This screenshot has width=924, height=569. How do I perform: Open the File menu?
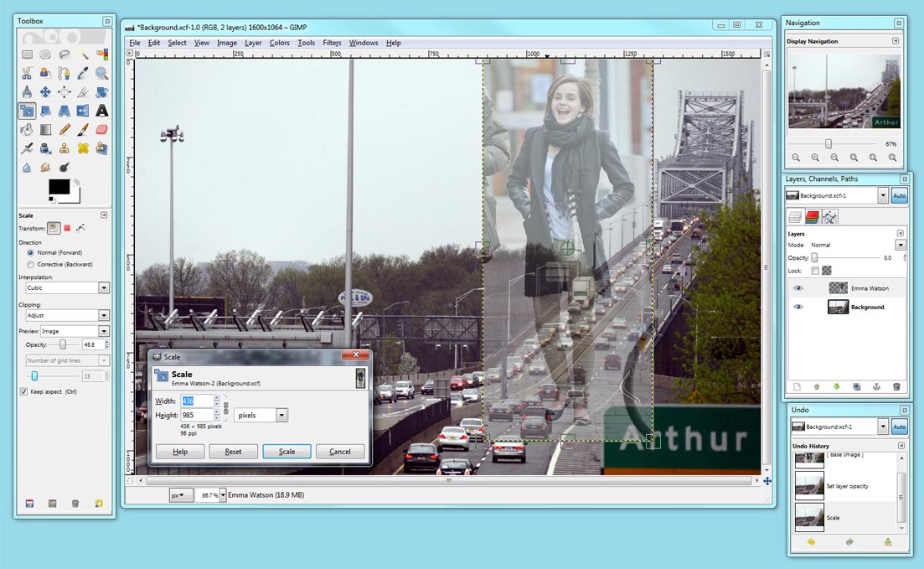(x=135, y=43)
